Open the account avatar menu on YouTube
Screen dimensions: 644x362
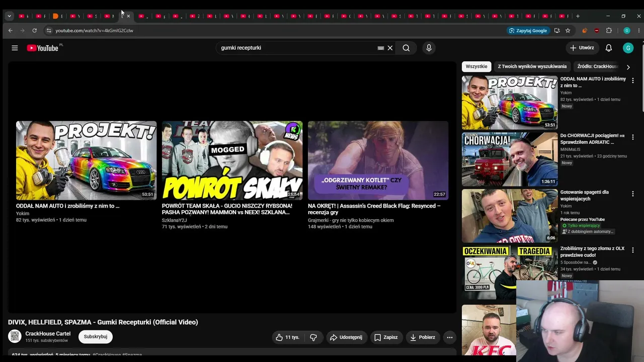[x=627, y=48]
